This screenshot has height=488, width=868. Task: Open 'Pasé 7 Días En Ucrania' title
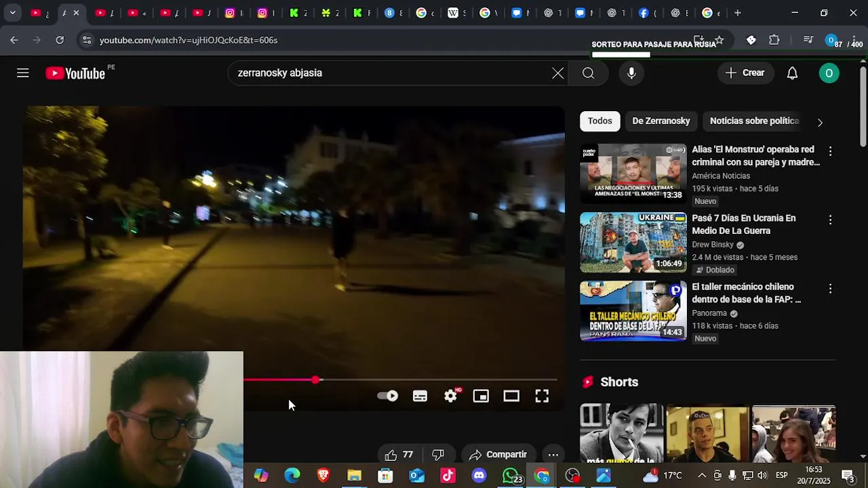pos(744,224)
